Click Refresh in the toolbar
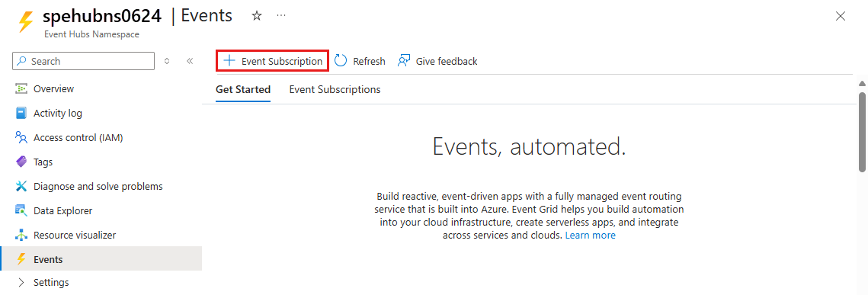Viewport: 868px width, 295px height. [x=360, y=62]
